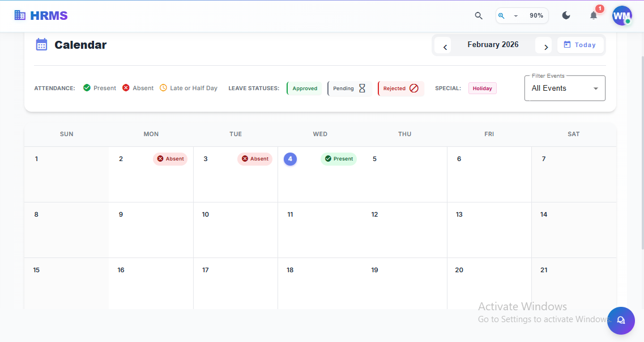Click the WED column header

(320, 134)
